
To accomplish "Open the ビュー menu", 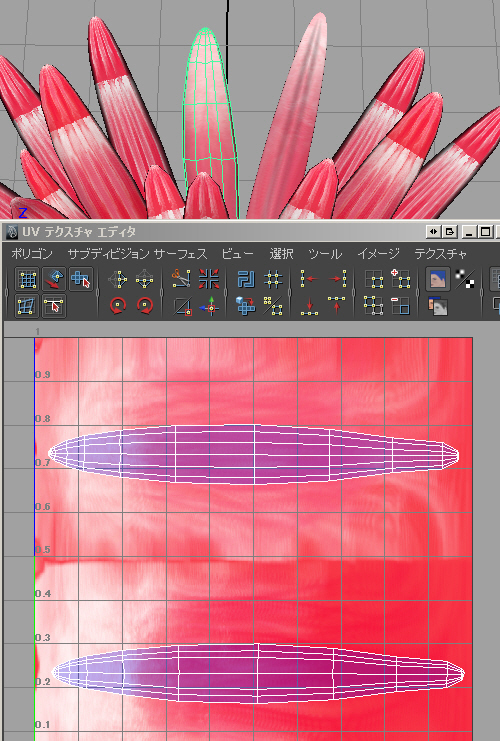I will (238, 254).
